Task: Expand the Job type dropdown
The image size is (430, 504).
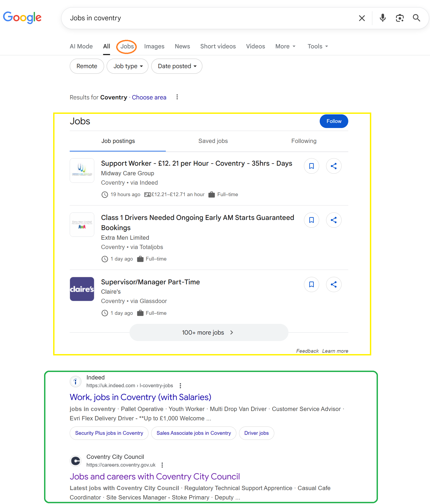Action: coord(127,66)
